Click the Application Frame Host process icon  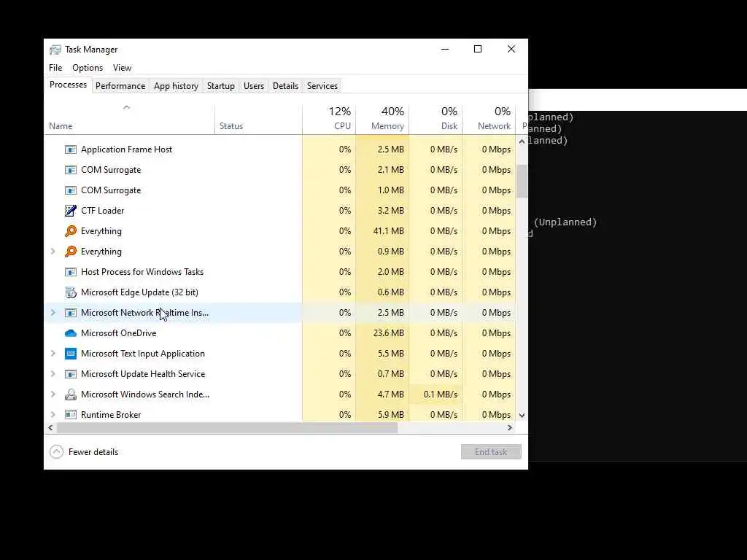(71, 149)
